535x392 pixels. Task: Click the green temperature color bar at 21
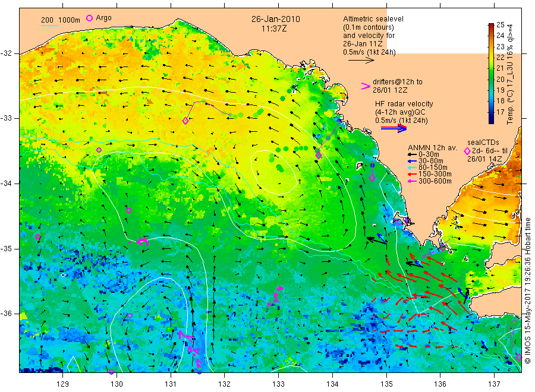(491, 68)
